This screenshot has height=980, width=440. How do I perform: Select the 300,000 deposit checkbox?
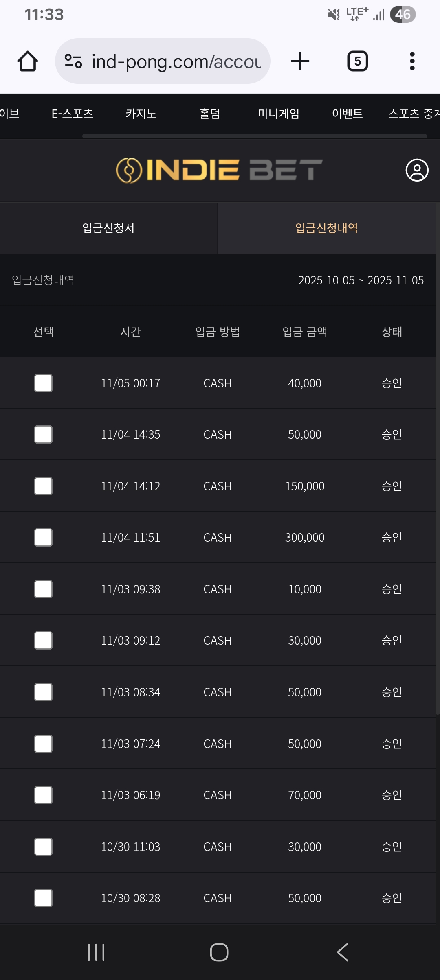point(43,538)
